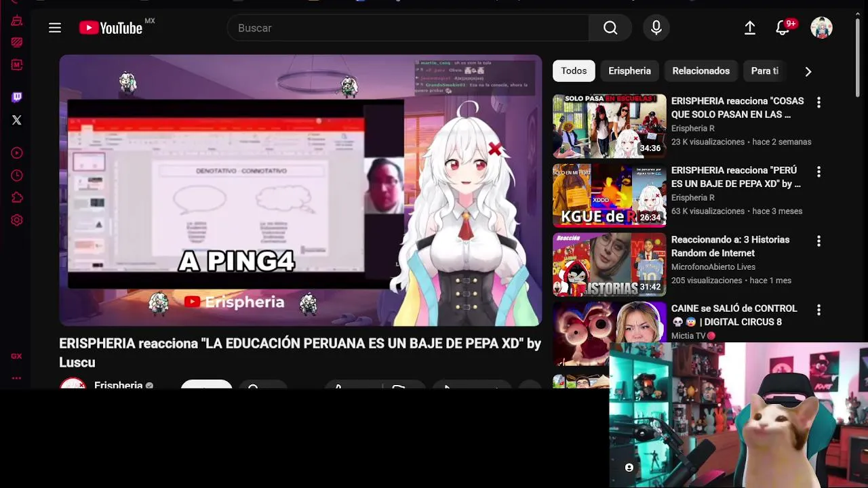
Task: Open title "Reaccionando a: 3 Historias Random"
Action: (730, 246)
